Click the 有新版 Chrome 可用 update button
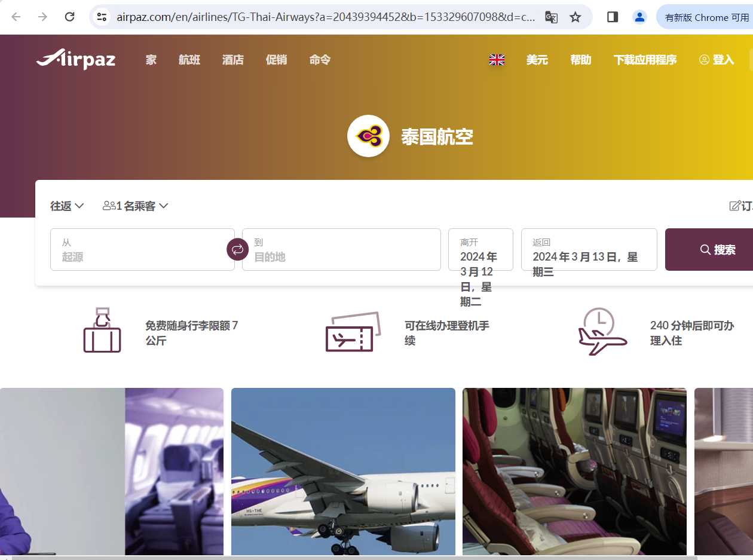The height and width of the screenshot is (560, 753). [x=705, y=17]
